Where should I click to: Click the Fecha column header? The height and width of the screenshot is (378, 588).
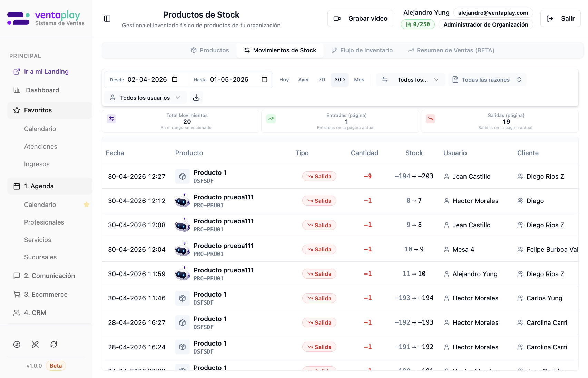tap(115, 153)
